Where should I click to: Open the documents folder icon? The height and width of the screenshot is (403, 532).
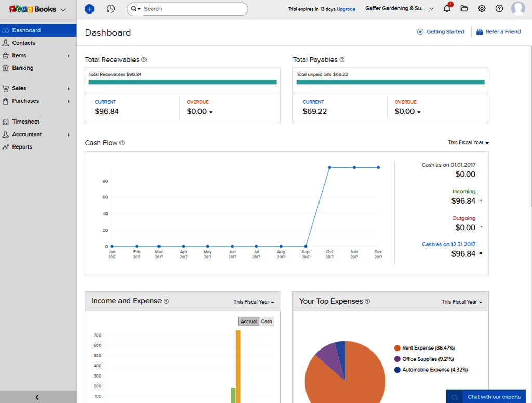[464, 9]
